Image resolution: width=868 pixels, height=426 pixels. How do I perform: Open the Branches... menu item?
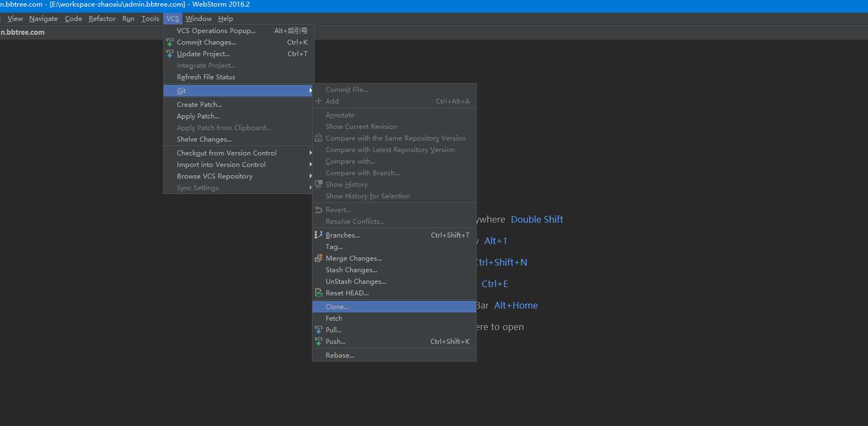tap(394, 235)
